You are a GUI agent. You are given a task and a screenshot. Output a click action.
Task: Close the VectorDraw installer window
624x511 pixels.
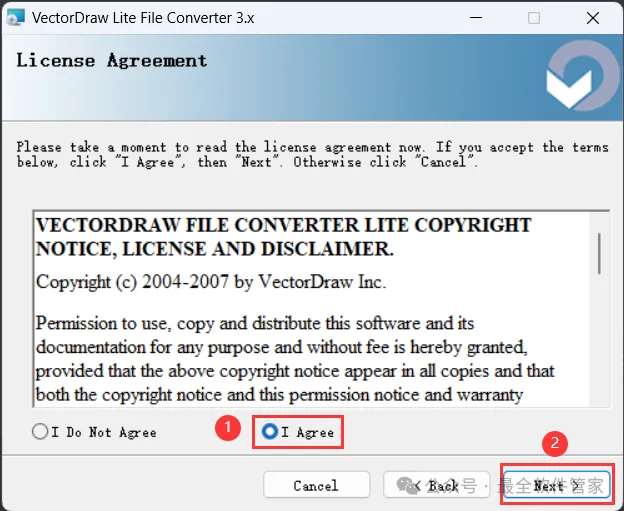click(593, 18)
